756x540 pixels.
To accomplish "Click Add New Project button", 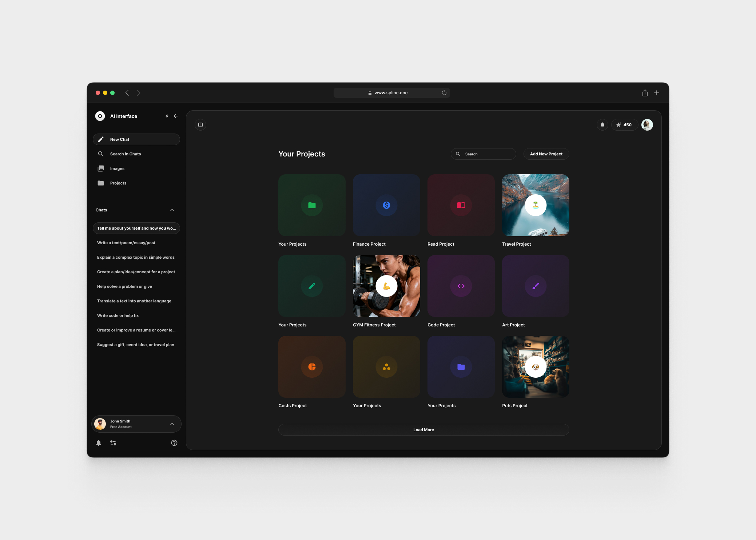I will point(546,154).
